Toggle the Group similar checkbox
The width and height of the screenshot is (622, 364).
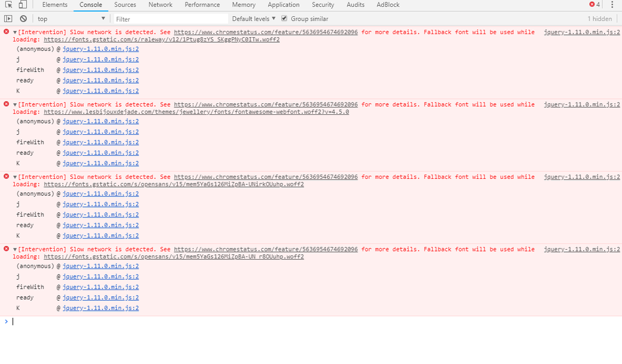(x=284, y=18)
